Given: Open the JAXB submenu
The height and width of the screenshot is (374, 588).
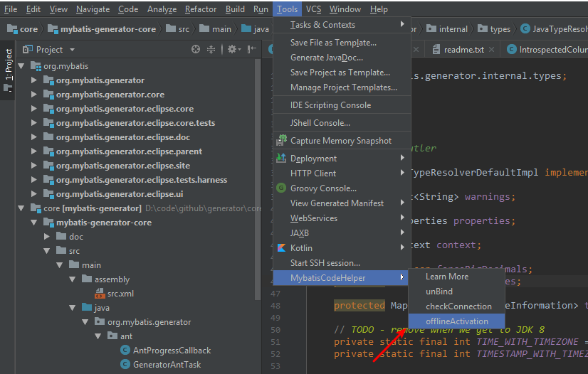Looking at the screenshot, I should tap(342, 233).
